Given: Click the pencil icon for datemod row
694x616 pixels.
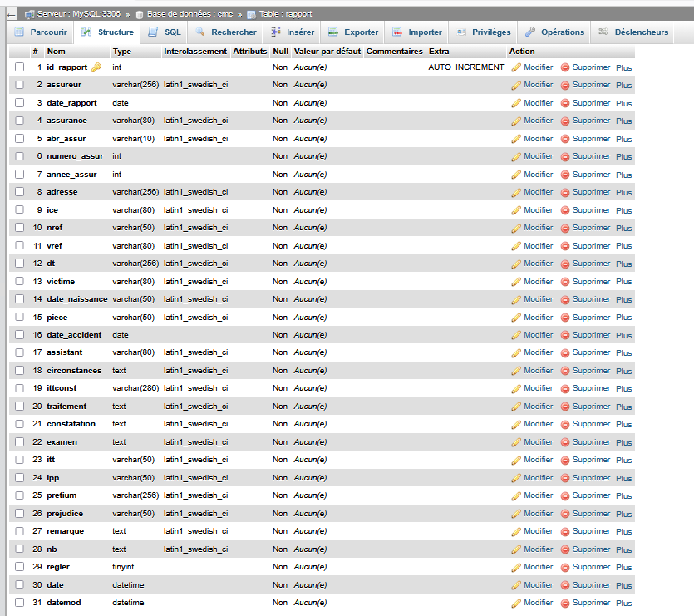Looking at the screenshot, I should tap(516, 603).
